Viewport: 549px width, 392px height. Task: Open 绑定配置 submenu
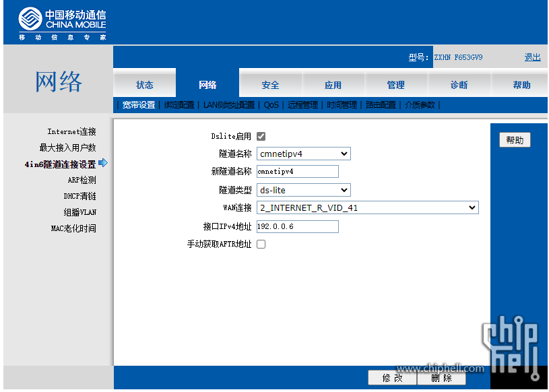click(x=179, y=104)
